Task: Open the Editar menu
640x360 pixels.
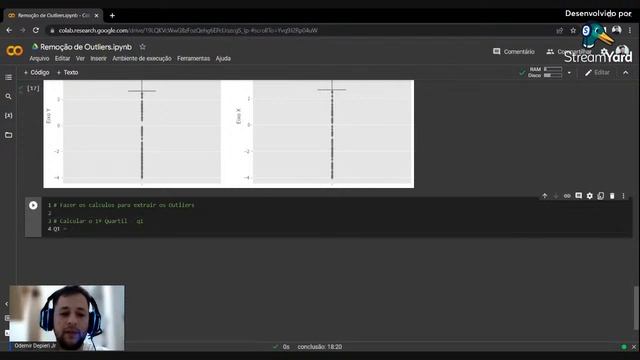Action: 62,58
